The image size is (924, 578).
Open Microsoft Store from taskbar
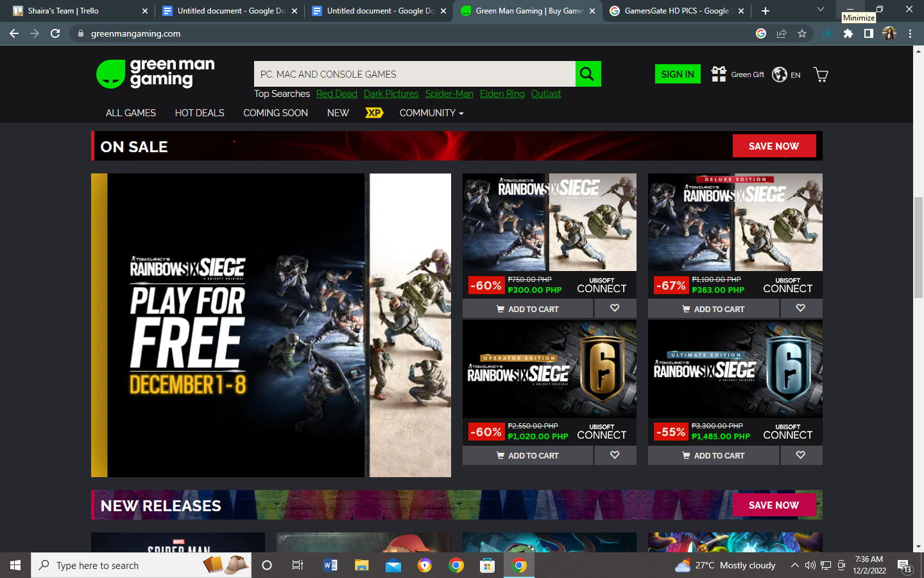(488, 565)
